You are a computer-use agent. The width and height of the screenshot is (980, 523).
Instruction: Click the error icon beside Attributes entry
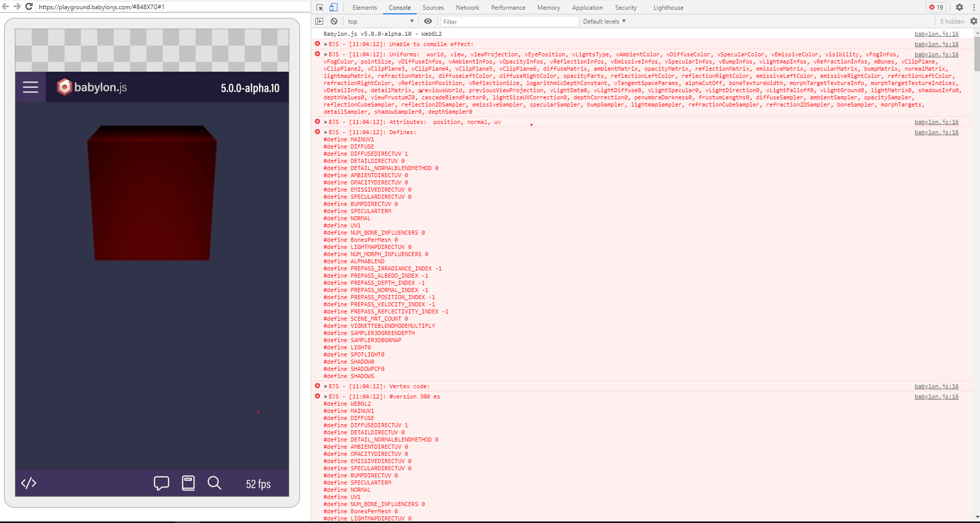click(x=317, y=121)
